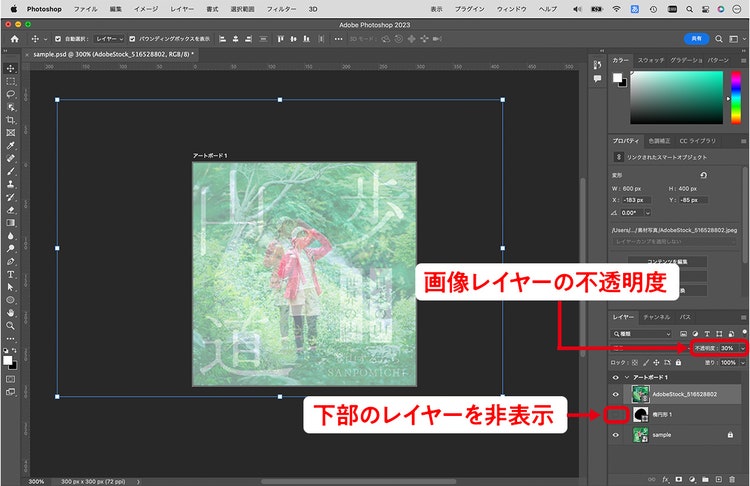750x486 pixels.
Task: Select the Zoom tool
Action: click(x=11, y=326)
